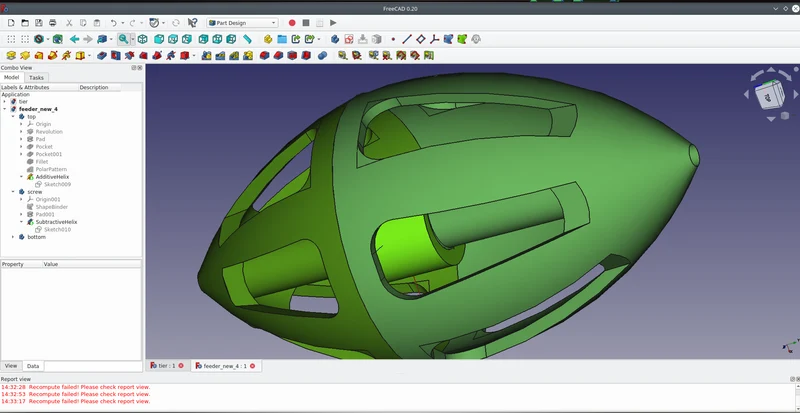Go back with the left teal arrow
The image size is (800, 413).
tap(74, 39)
